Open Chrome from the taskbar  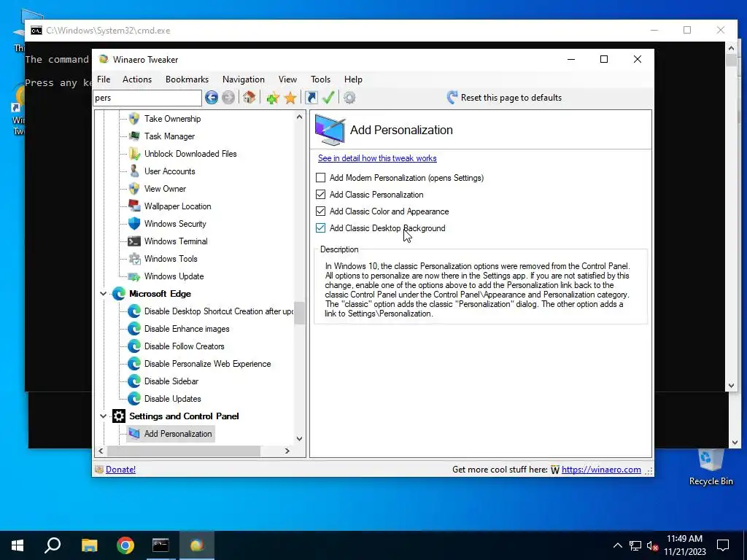(125, 545)
